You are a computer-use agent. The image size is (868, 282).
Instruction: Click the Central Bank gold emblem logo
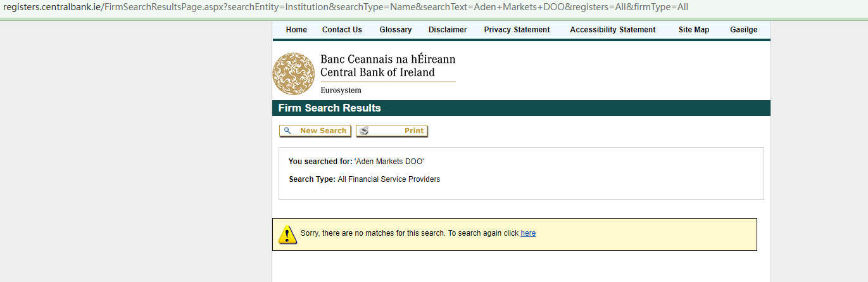[x=293, y=74]
